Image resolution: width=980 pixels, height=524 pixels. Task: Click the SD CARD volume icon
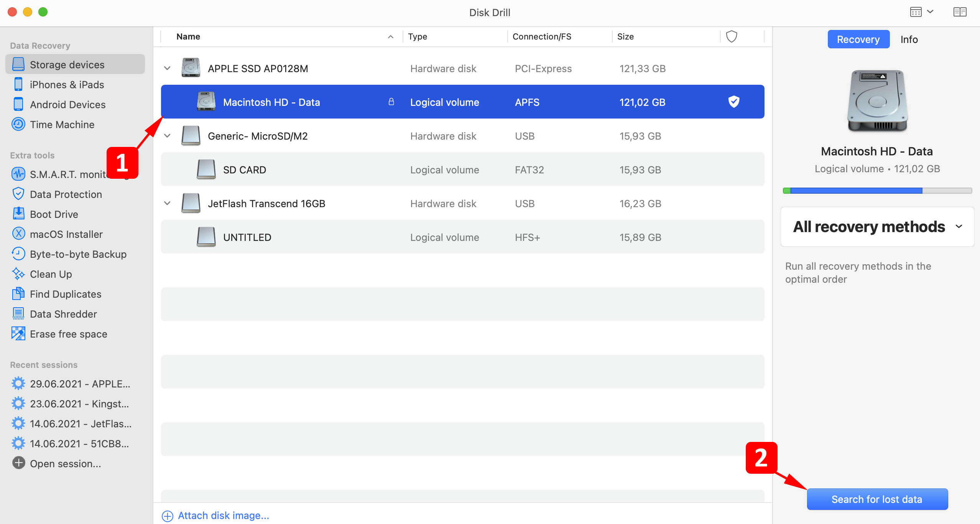pos(206,169)
